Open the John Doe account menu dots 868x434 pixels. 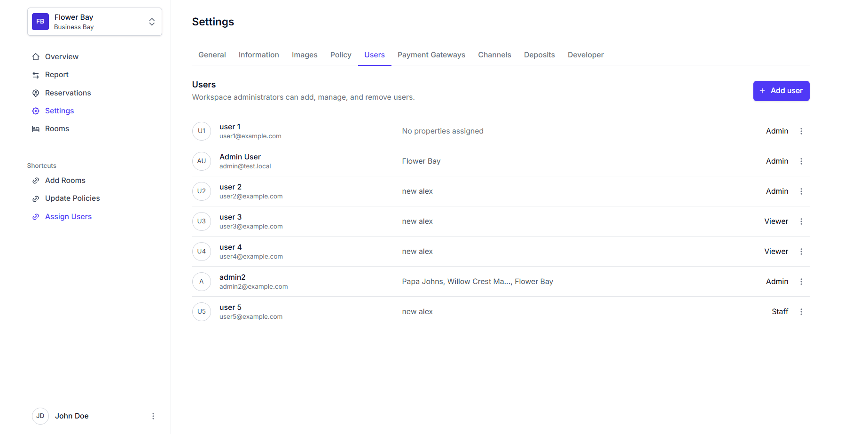[x=153, y=416]
